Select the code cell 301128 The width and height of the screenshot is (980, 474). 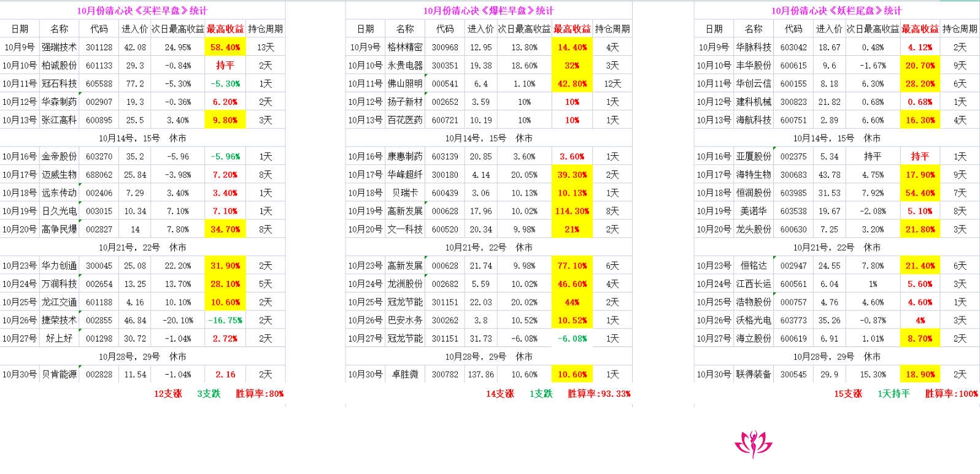coord(99,47)
